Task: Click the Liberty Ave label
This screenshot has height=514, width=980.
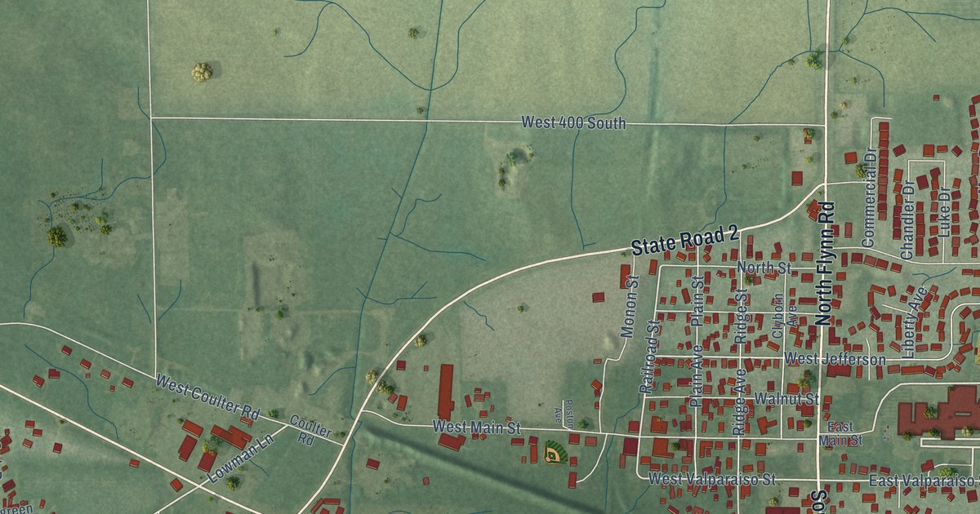Action: click(913, 322)
